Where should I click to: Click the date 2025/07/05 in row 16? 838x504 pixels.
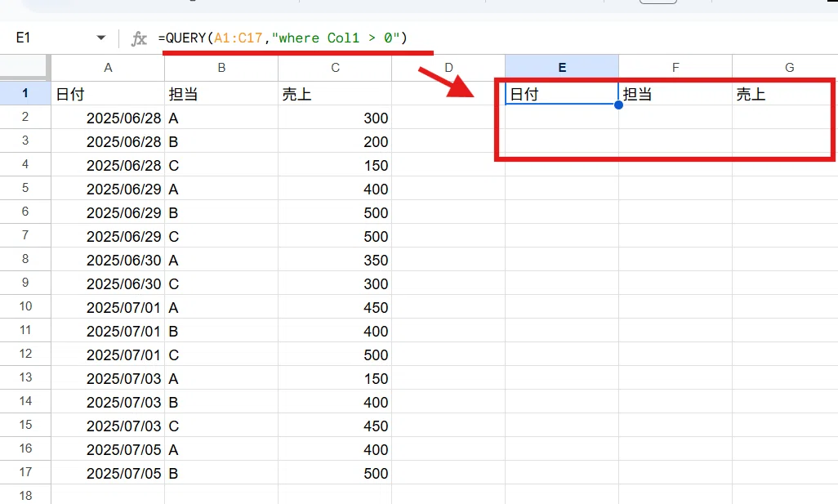108,449
